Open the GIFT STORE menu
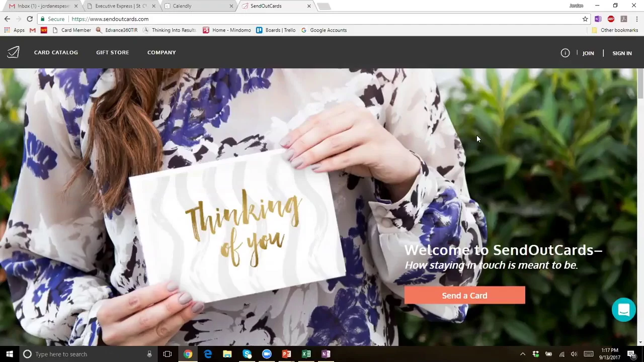644x362 pixels. [112, 52]
